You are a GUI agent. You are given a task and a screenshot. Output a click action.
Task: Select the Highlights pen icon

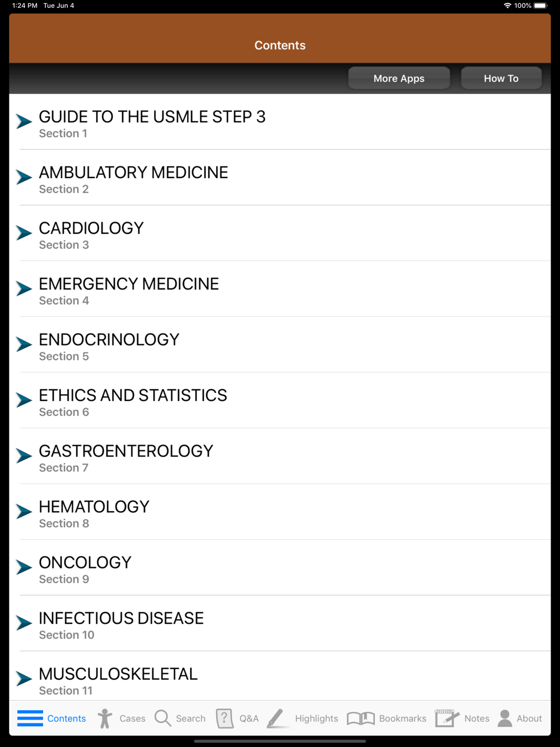pyautogui.click(x=277, y=718)
